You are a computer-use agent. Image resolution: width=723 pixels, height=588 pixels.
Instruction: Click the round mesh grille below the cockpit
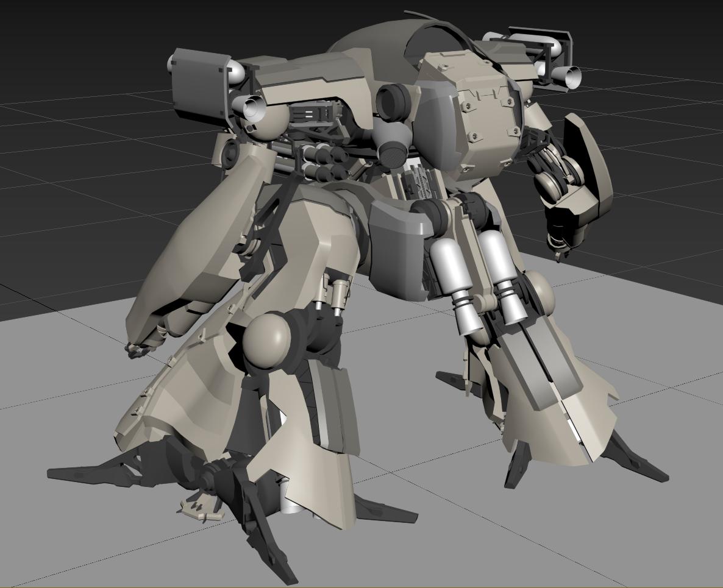(x=391, y=155)
